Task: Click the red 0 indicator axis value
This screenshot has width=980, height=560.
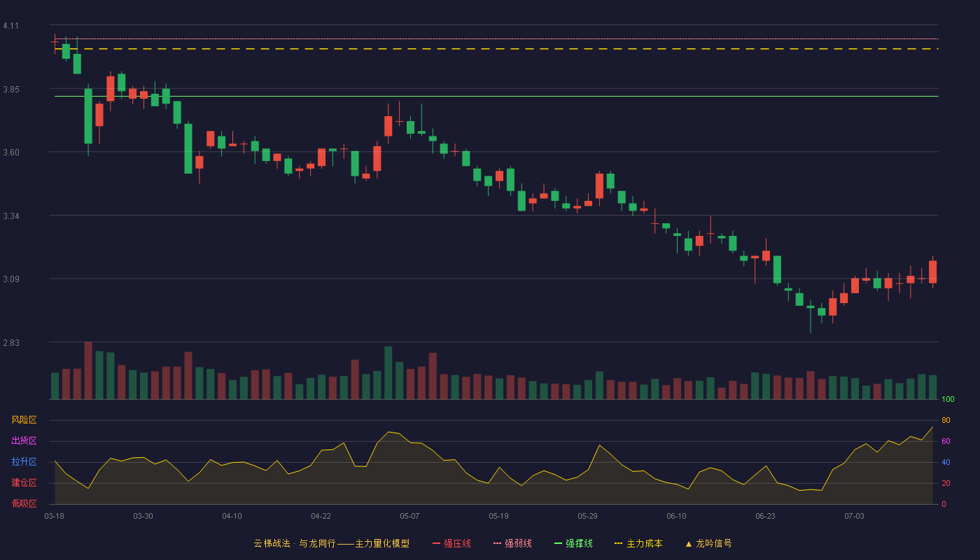Action: [944, 504]
